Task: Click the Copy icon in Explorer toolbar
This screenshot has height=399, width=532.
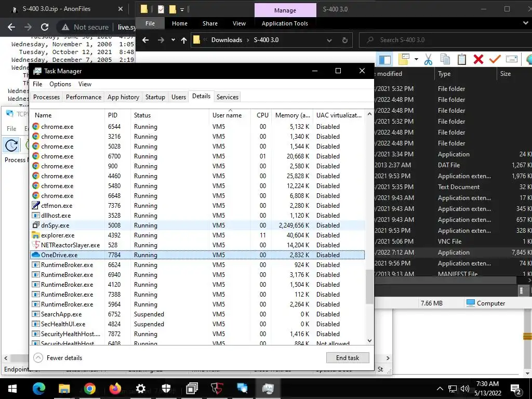Action: click(x=445, y=59)
